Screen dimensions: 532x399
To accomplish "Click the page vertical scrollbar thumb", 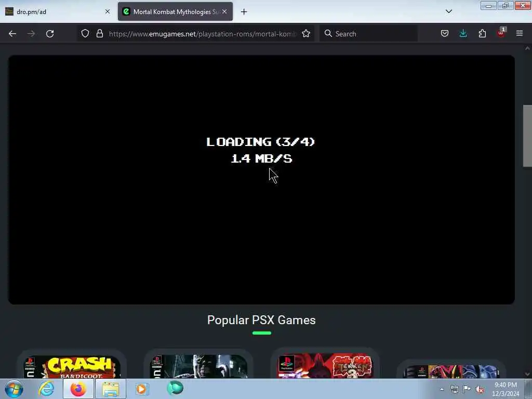I will [x=527, y=136].
